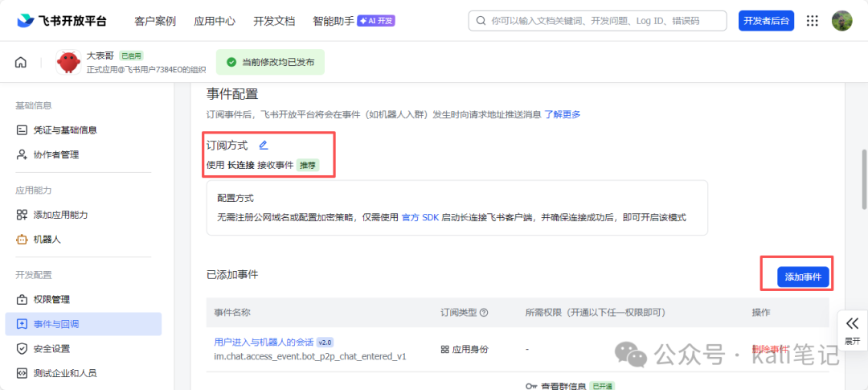The width and height of the screenshot is (868, 390).
Task: Click 应用中心 in top navigation
Action: pos(215,21)
